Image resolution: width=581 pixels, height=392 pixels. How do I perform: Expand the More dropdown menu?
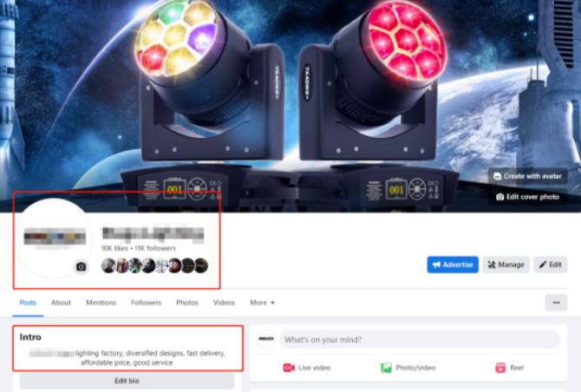262,303
